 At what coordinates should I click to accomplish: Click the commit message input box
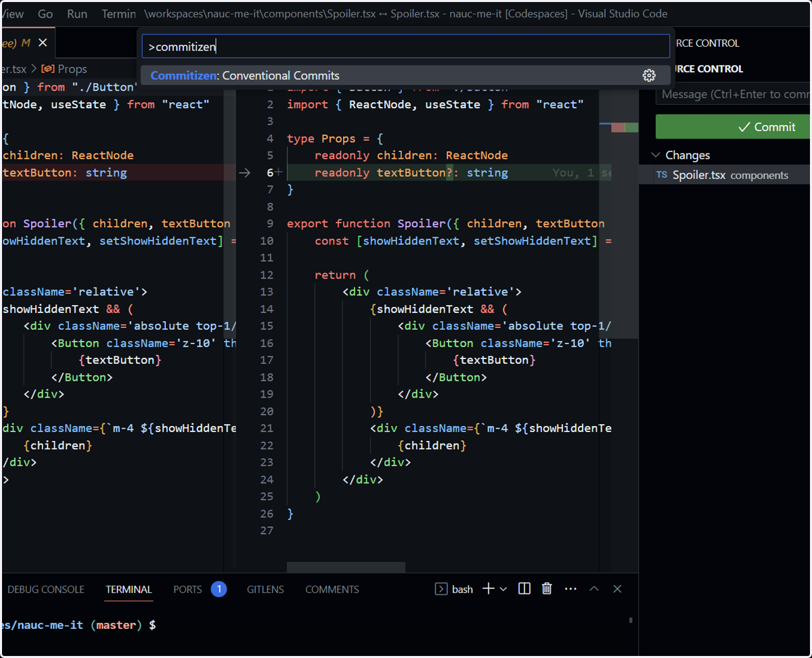(x=734, y=94)
